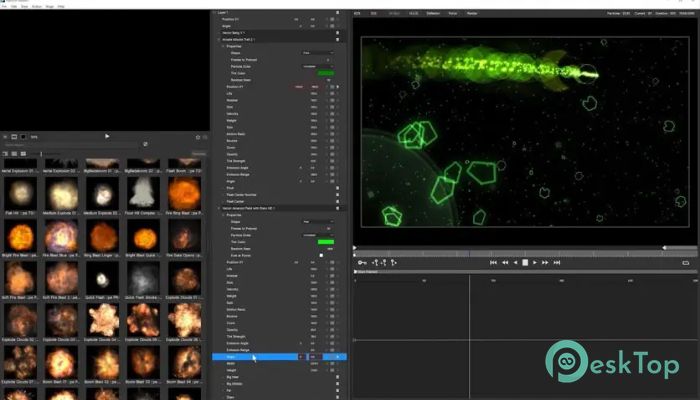Click the icon at the Vector Advance Field row end

click(338, 208)
